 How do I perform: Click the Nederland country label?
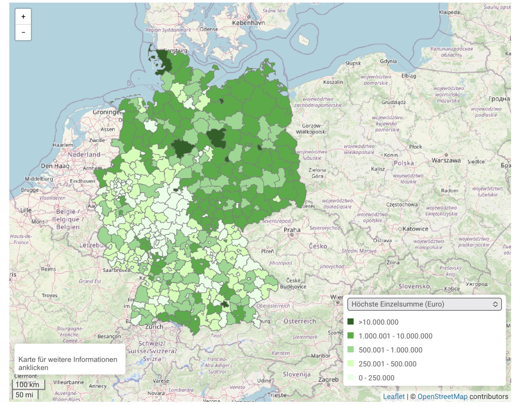84,155
